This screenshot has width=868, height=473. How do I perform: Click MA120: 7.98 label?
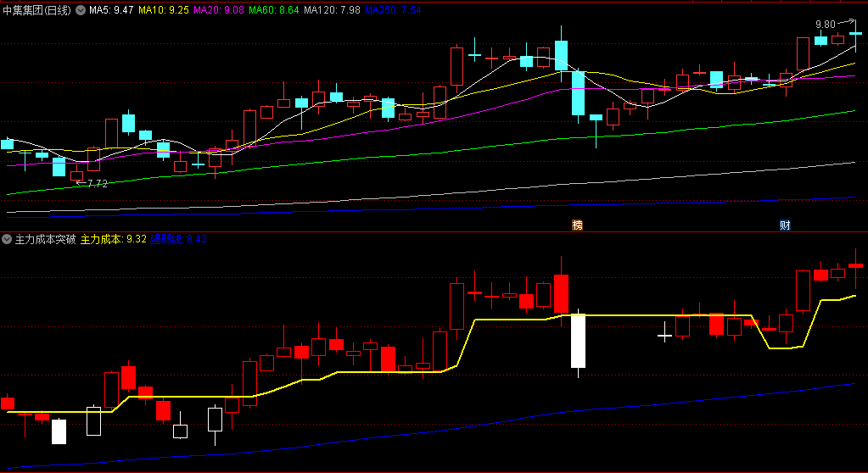(332, 10)
